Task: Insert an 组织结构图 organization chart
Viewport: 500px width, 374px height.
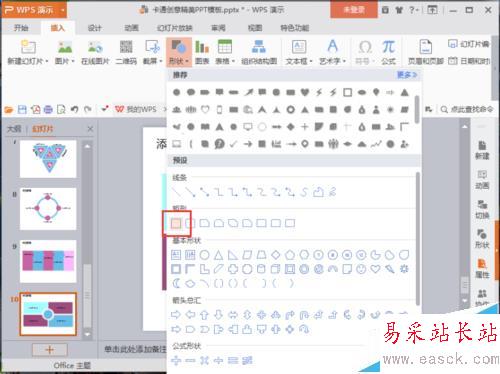Action: [259, 53]
